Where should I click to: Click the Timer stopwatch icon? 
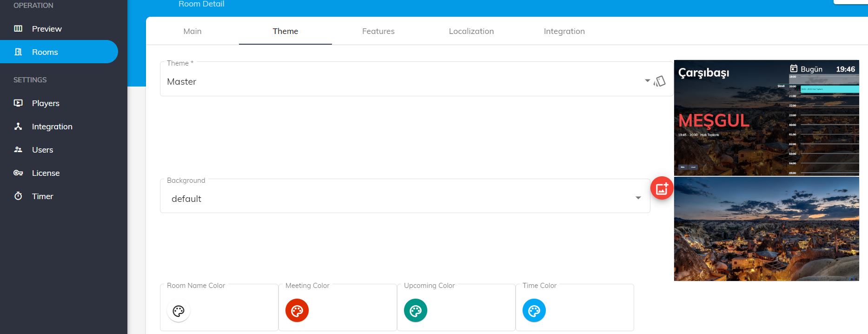click(x=18, y=196)
